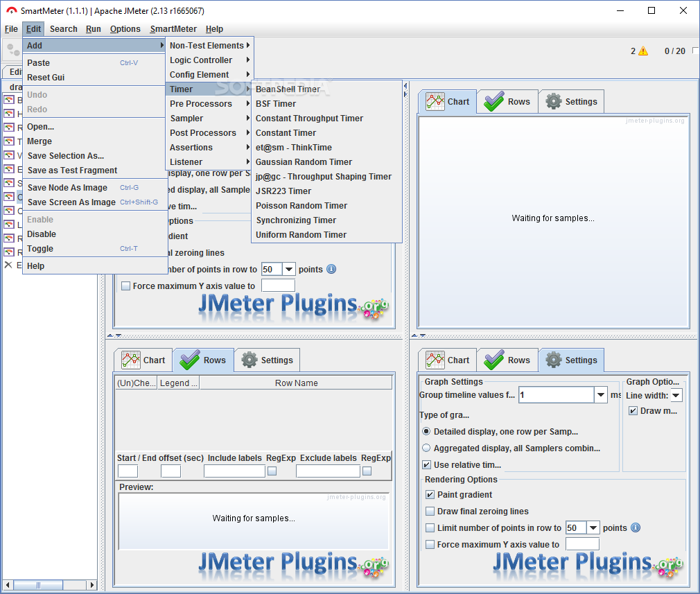Expand the Config Element submenu
This screenshot has width=700, height=594.
pos(209,75)
